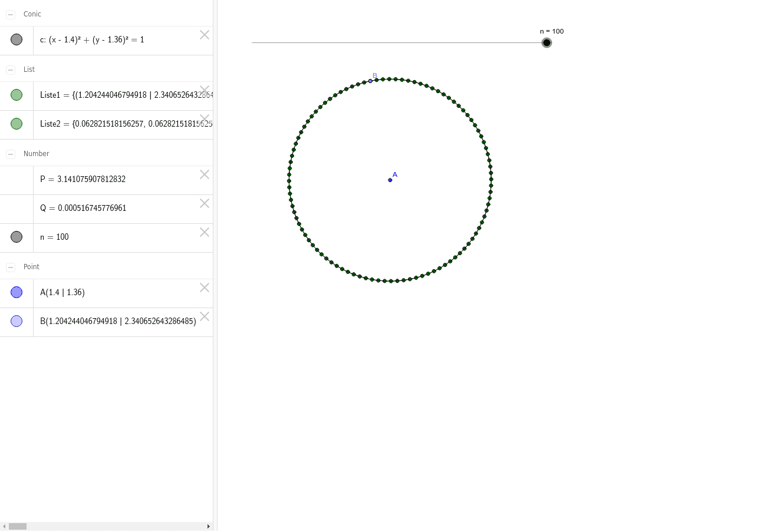Delete the conic c equation
Viewport: 764px width, 532px height.
pos(205,35)
